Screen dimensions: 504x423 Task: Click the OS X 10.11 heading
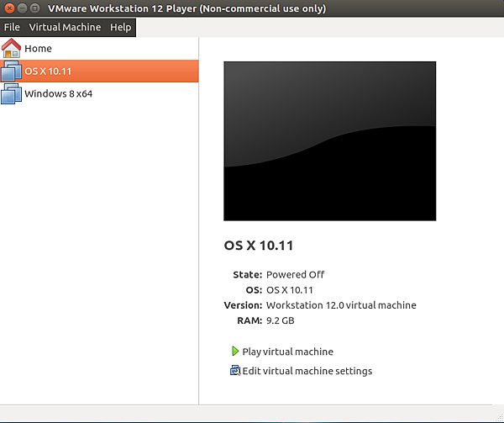259,246
